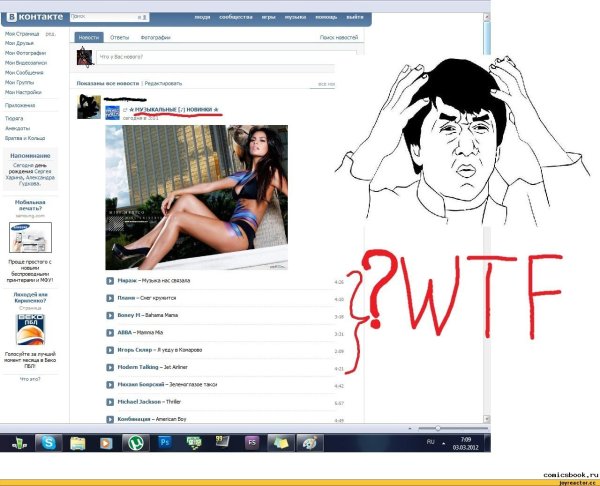The height and width of the screenshot is (486, 600).
Task: Open uTorrent from the taskbar
Action: pyautogui.click(x=134, y=442)
